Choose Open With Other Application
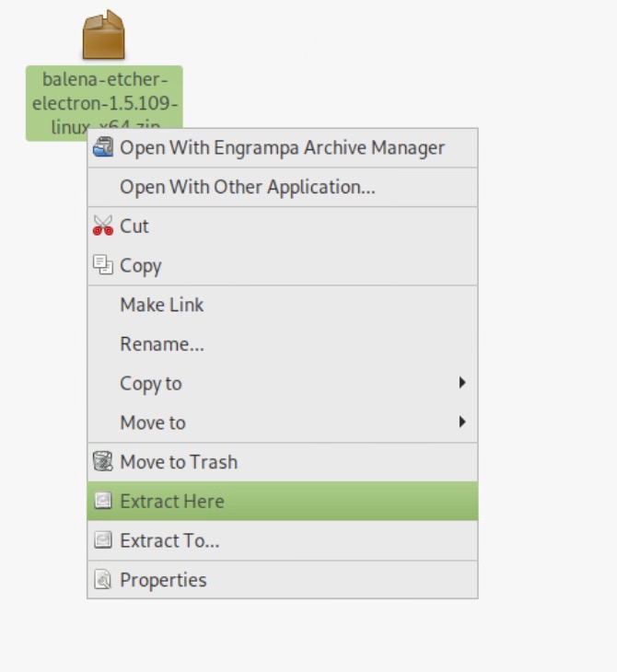Viewport: 617px width, 672px height. click(247, 188)
